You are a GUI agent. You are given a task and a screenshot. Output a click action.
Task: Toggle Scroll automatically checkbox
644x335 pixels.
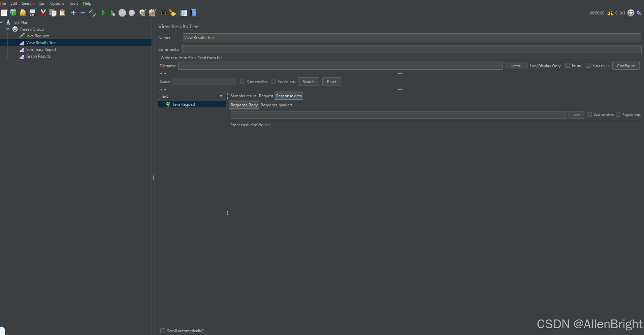[x=163, y=331]
